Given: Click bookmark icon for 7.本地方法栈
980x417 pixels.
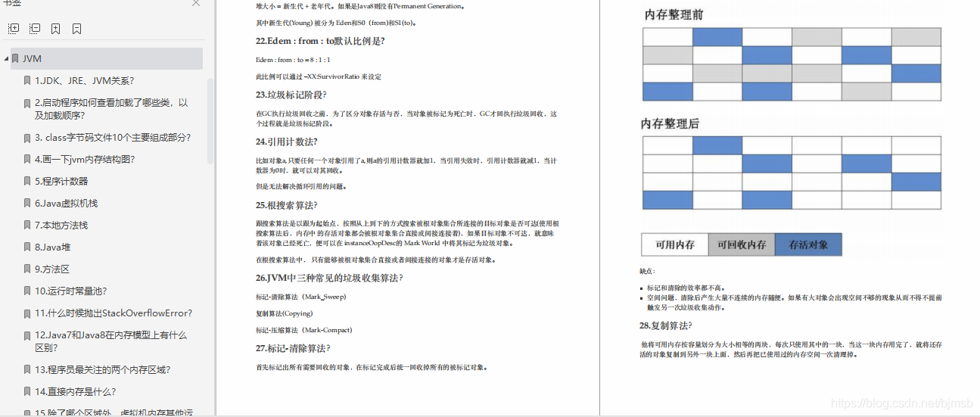Looking at the screenshot, I should 27,226.
